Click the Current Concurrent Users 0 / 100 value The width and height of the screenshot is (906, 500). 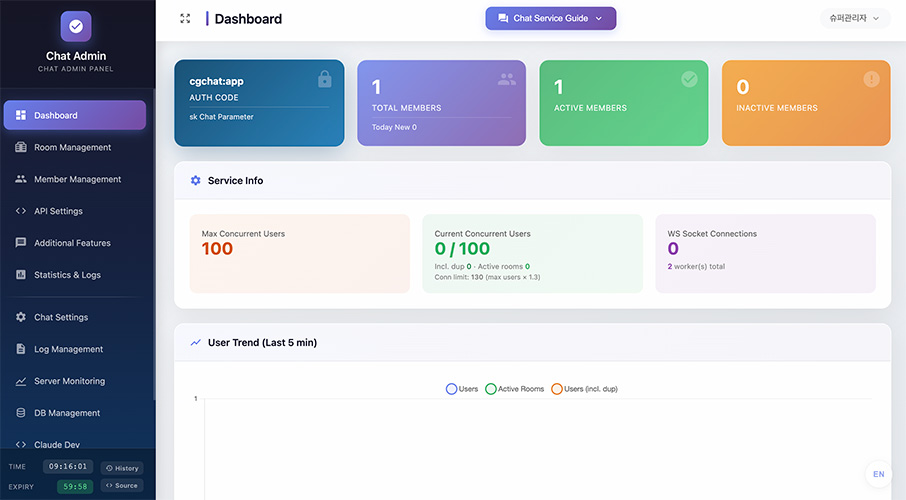[462, 249]
